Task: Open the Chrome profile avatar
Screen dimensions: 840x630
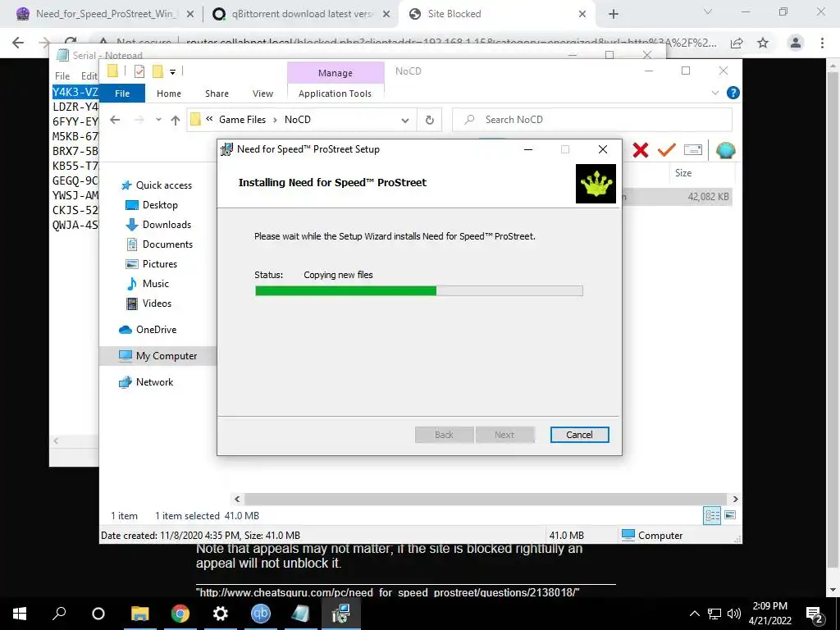Action: pyautogui.click(x=795, y=43)
